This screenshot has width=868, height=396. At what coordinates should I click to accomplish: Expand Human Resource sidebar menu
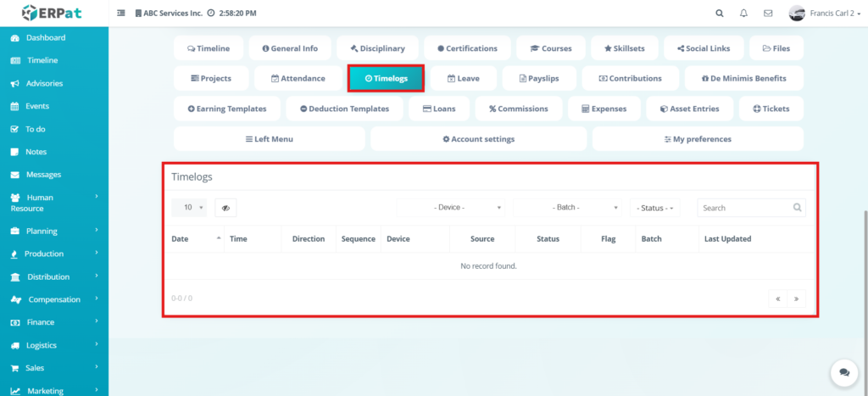point(54,203)
